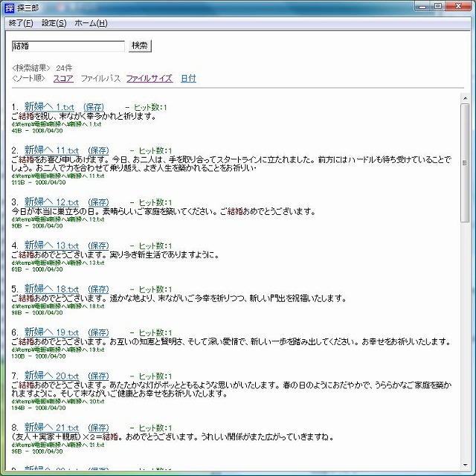Open result 新婦へ 19.txt
The image size is (476, 476).
pos(51,332)
